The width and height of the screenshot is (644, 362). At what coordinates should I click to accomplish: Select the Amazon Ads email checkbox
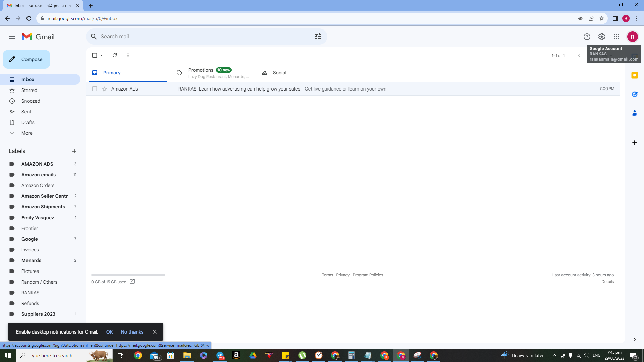click(x=95, y=89)
